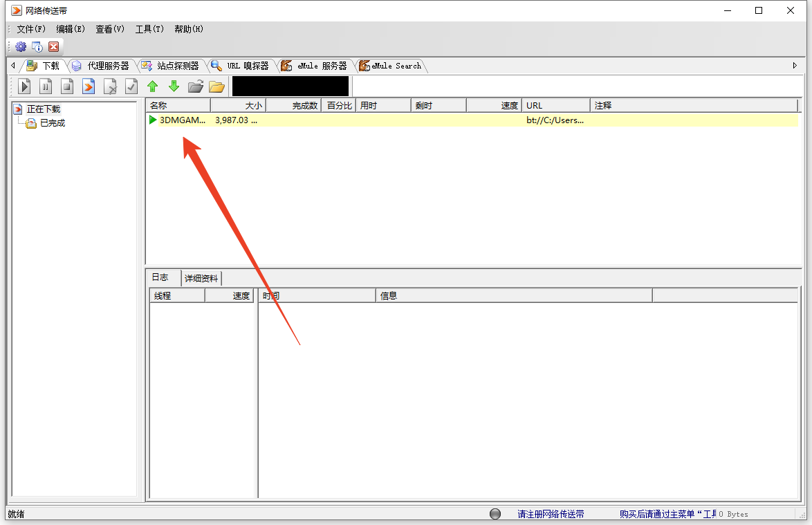This screenshot has height=525, width=812.
Task: Open the 文件(F) menu
Action: 31,29
